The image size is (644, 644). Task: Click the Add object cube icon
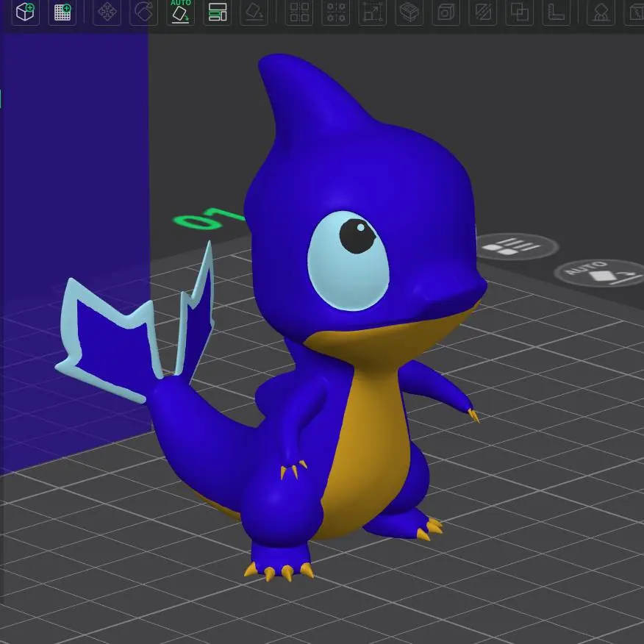(x=26, y=12)
